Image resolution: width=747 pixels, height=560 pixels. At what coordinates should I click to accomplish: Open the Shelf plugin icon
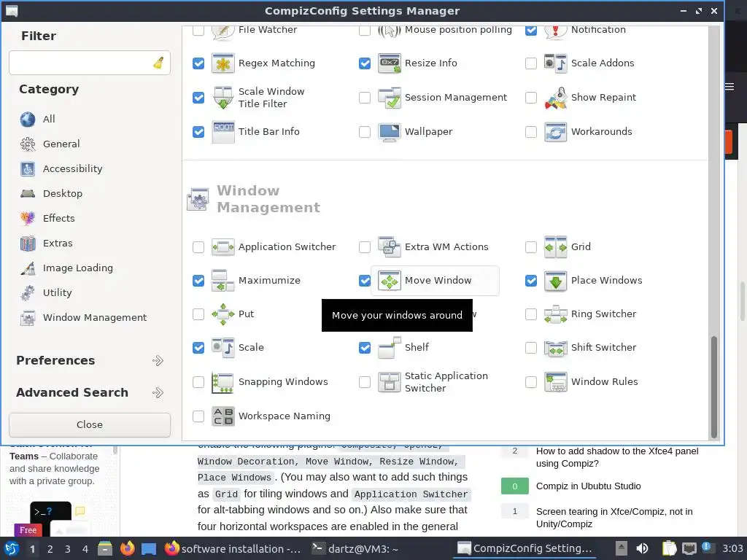(390, 348)
